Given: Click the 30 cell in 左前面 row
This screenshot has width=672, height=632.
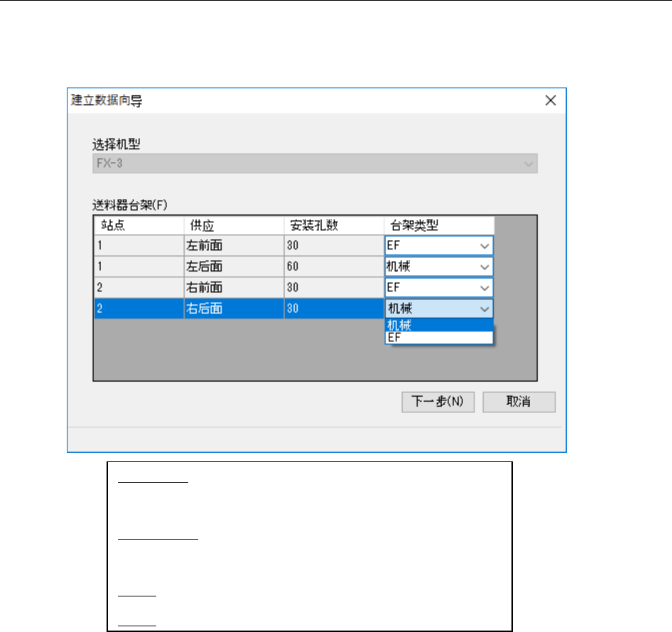Looking at the screenshot, I should [334, 246].
